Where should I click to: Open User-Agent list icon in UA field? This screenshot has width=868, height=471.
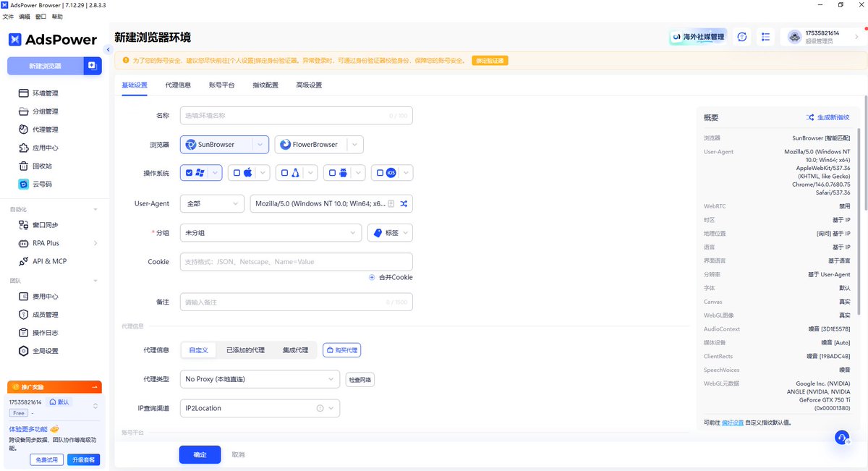391,204
